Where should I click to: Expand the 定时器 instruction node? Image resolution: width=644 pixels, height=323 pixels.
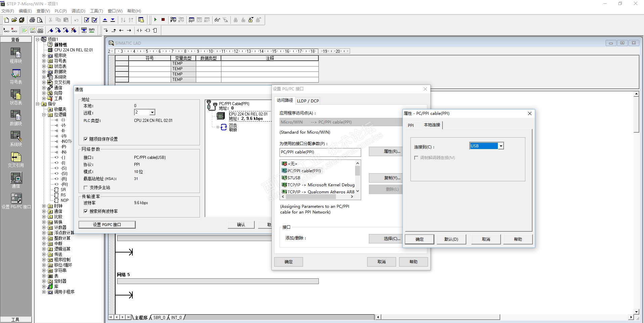click(44, 281)
